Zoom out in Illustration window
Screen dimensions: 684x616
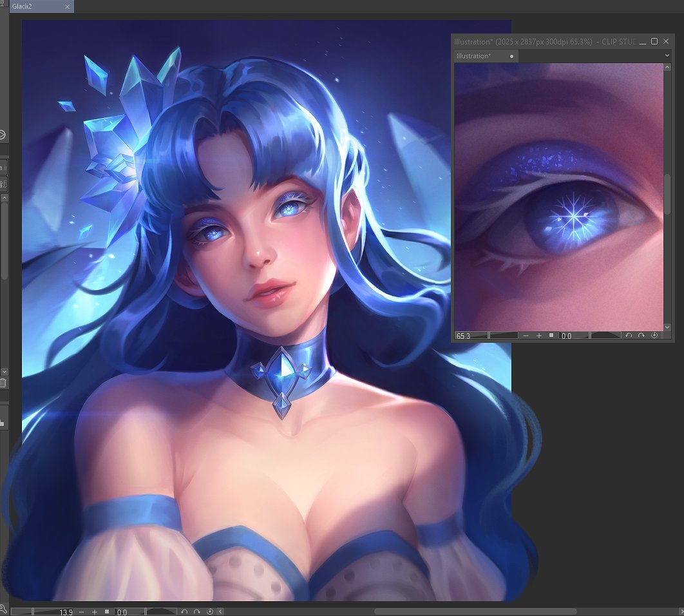pos(526,335)
